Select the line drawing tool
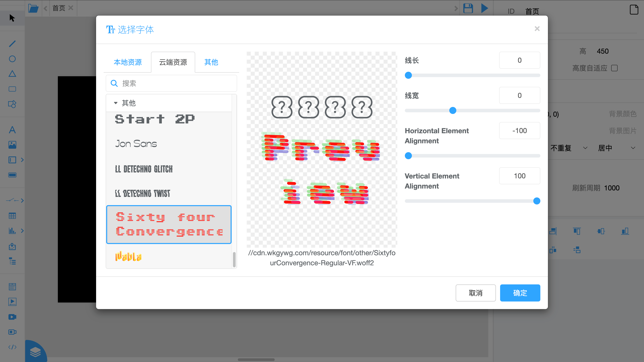This screenshot has width=644, height=362. [x=12, y=44]
